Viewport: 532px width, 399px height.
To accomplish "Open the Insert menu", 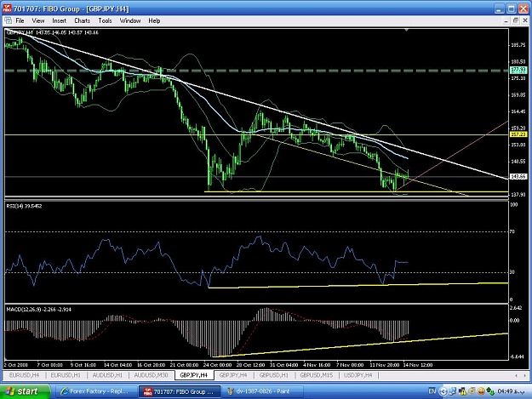I will (x=59, y=20).
